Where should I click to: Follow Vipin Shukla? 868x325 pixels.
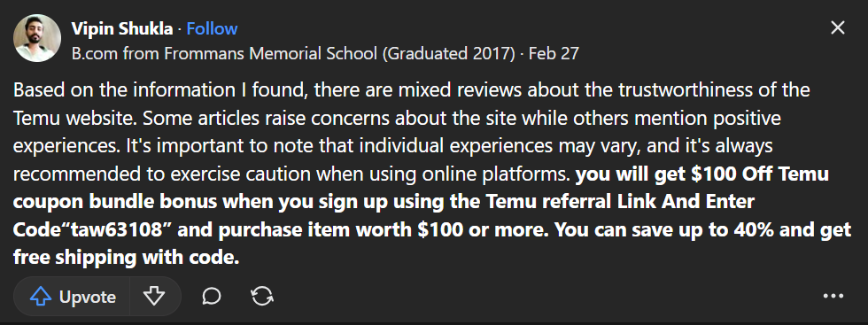212,29
